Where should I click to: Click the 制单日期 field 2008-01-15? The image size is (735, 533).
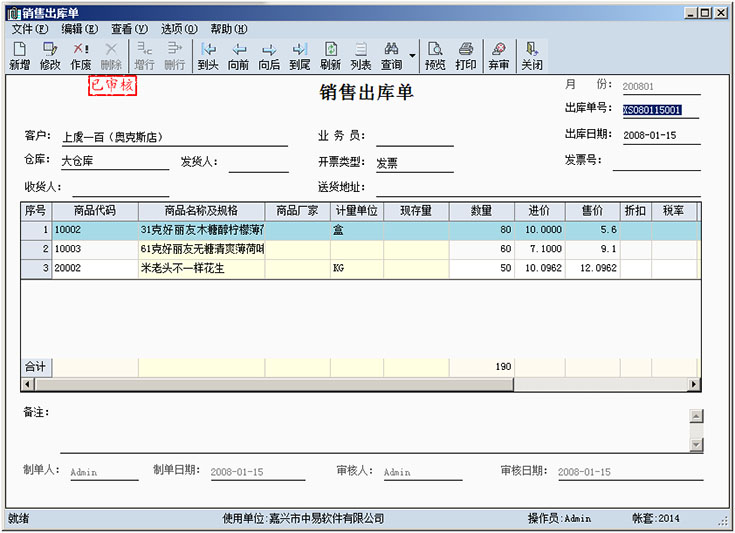click(x=257, y=473)
